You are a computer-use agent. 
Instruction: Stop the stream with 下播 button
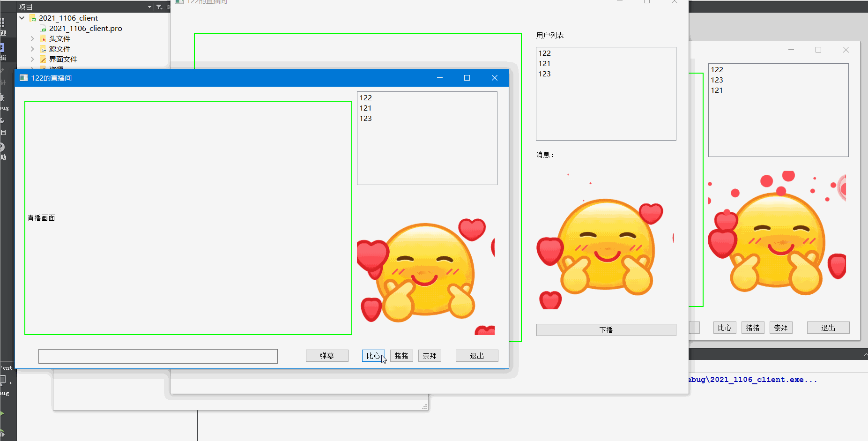pos(606,330)
